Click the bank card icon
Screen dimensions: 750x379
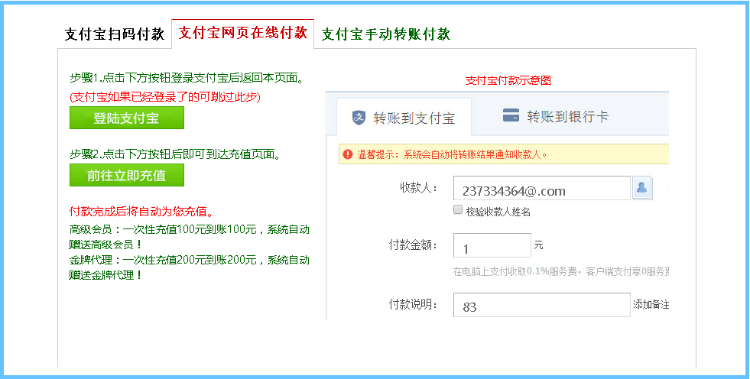pyautogui.click(x=511, y=115)
